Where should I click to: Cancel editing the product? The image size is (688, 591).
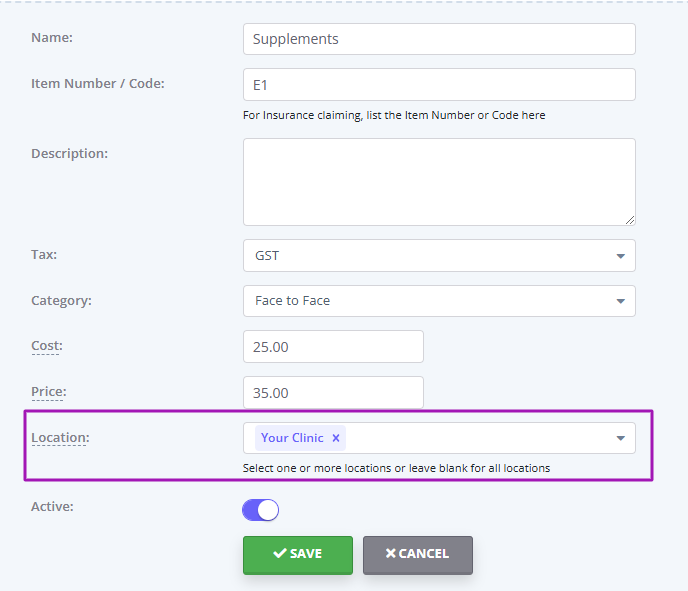[x=418, y=555]
